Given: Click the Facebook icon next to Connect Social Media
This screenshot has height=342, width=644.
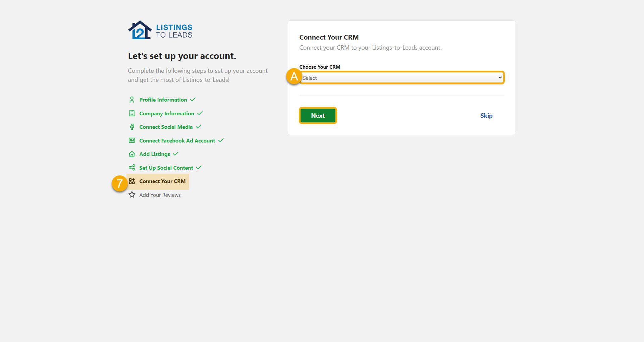Looking at the screenshot, I should point(132,127).
